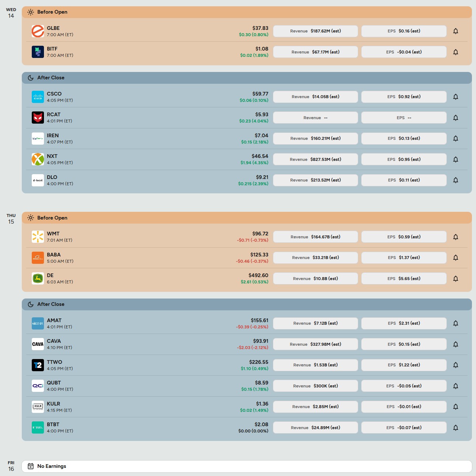
Task: Click the DLO bell icon
Action: click(x=456, y=180)
